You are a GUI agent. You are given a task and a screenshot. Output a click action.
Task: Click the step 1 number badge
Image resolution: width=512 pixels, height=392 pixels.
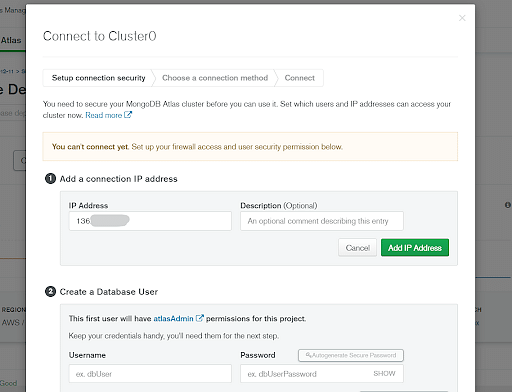pos(50,179)
